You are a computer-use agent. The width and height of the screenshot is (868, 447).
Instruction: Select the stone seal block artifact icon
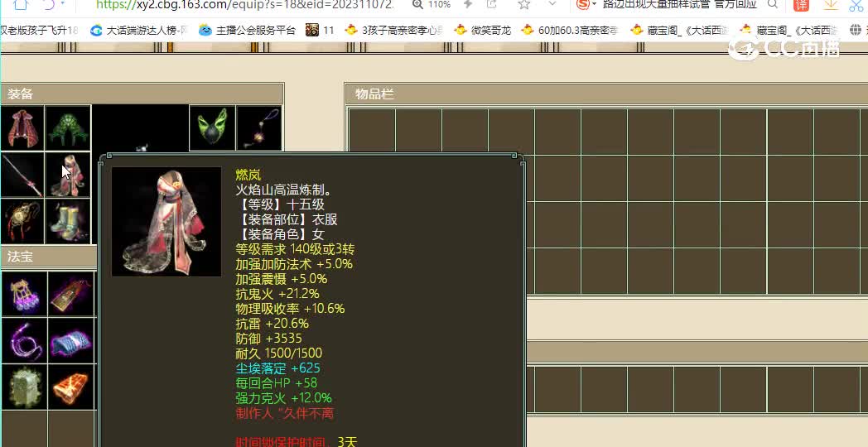tap(24, 387)
